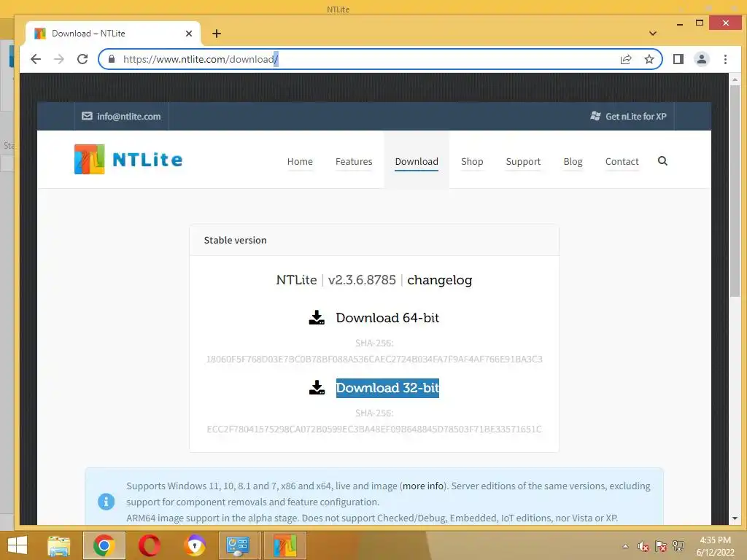
Task: Click the info@ntlite.com email link
Action: 128,116
